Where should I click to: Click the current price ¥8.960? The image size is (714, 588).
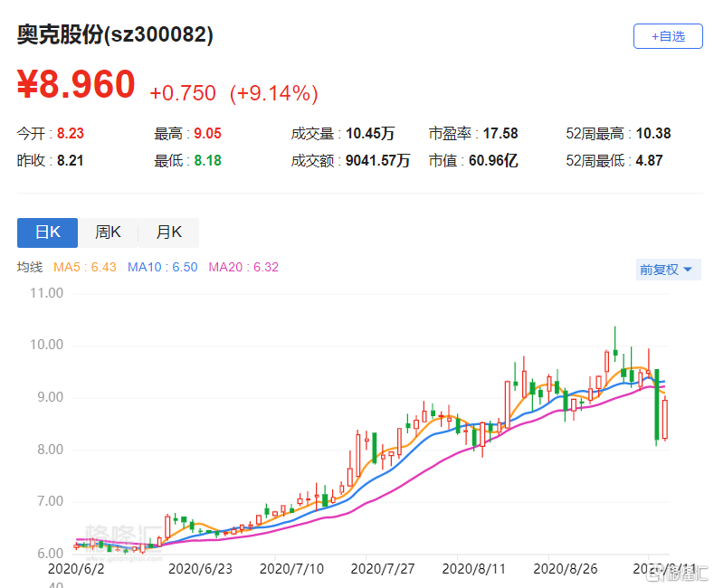point(76,84)
